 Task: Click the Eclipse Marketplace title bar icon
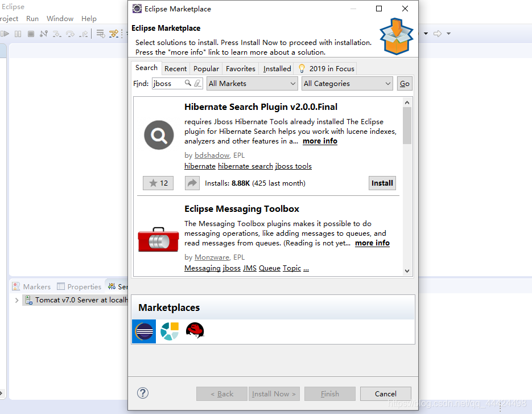(137, 9)
